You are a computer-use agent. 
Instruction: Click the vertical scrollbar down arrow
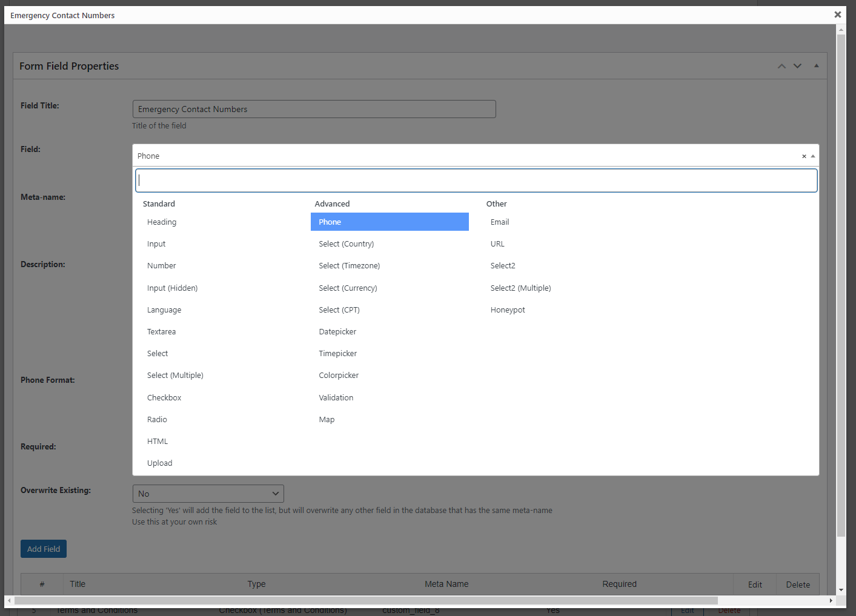(841, 590)
